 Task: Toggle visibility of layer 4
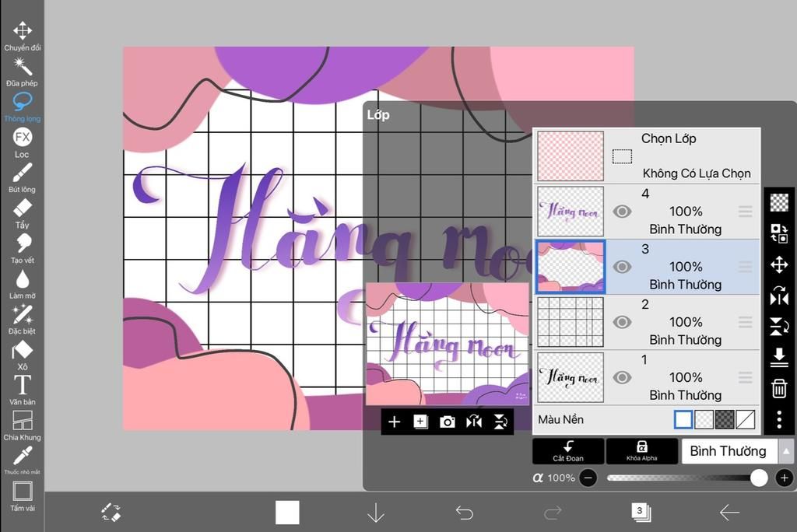pyautogui.click(x=622, y=212)
